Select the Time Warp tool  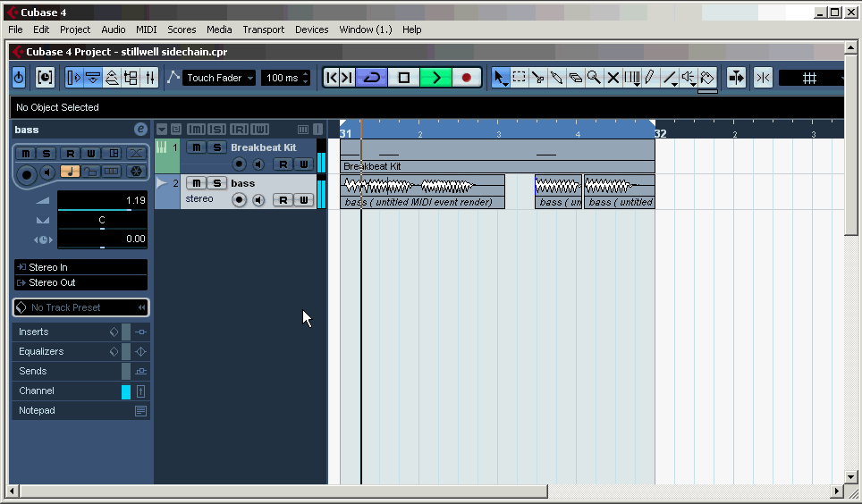632,78
